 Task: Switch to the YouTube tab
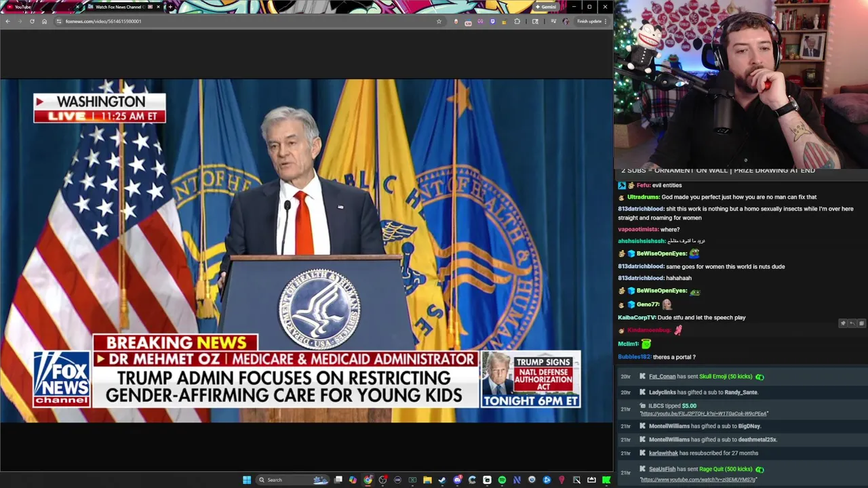(41, 7)
